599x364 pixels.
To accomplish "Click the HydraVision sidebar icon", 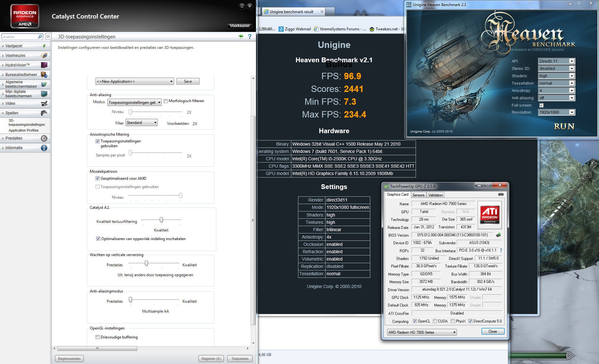I will [x=44, y=65].
